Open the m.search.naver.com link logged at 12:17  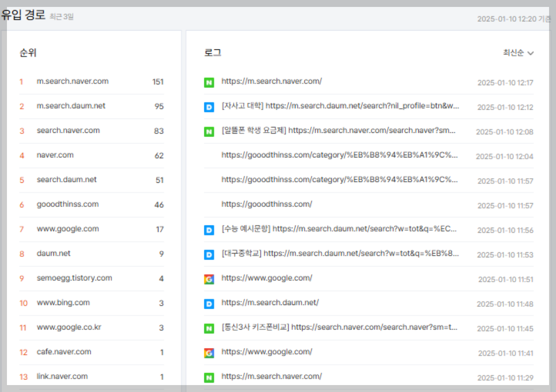point(272,81)
